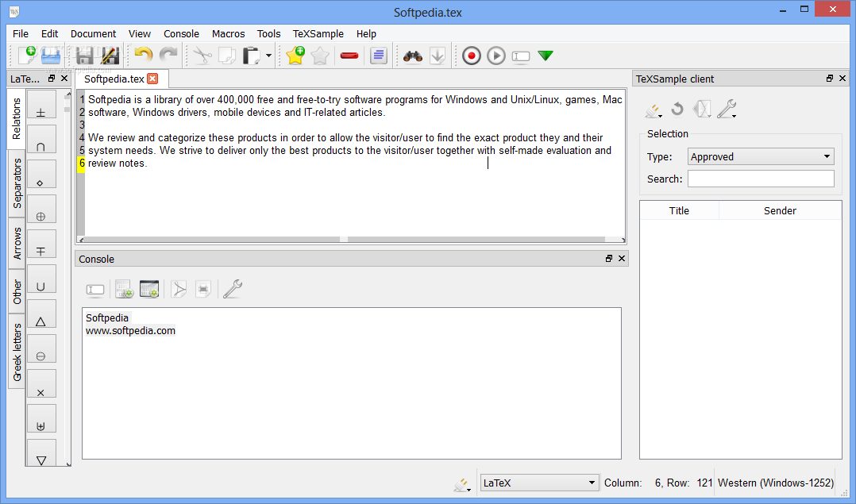Image resolution: width=856 pixels, height=504 pixels.
Task: Sort samples by the Title column
Action: pyautogui.click(x=679, y=210)
